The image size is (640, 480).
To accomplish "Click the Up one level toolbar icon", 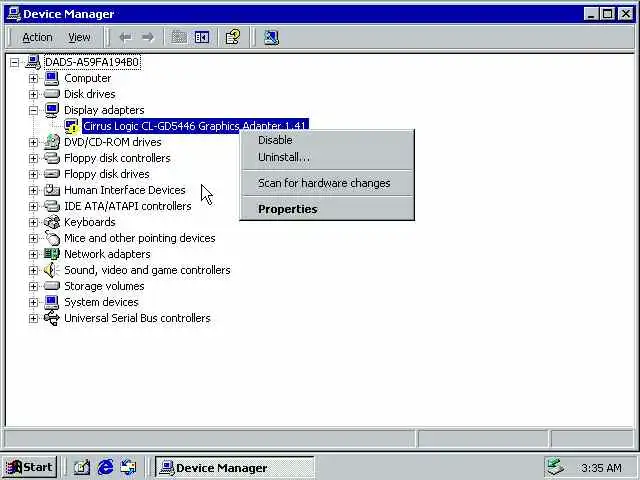I will (179, 38).
